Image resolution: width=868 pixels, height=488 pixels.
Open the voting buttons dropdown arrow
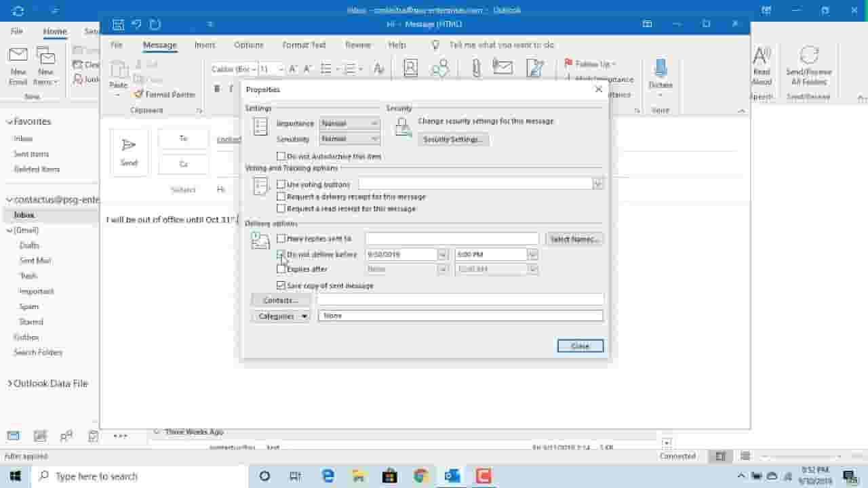(597, 184)
